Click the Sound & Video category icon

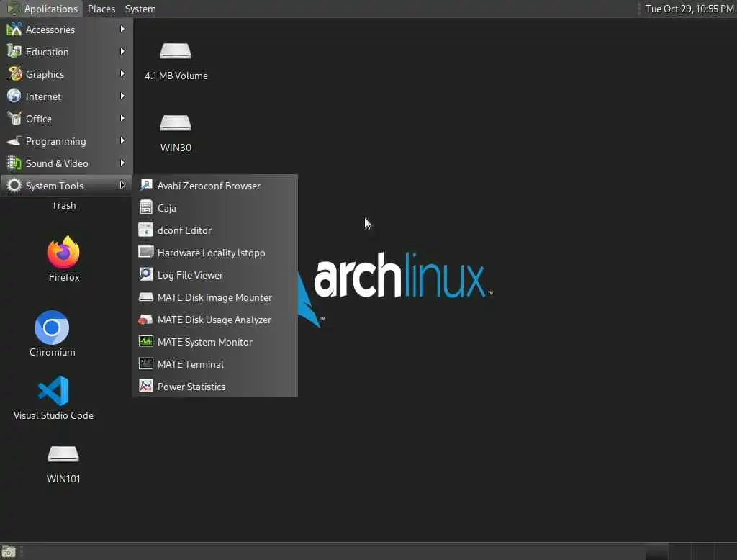coord(14,163)
